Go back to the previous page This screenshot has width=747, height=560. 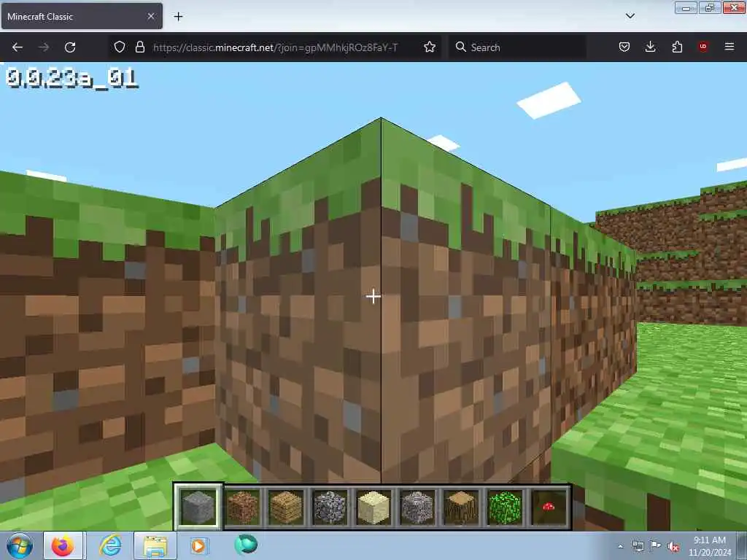(x=18, y=47)
